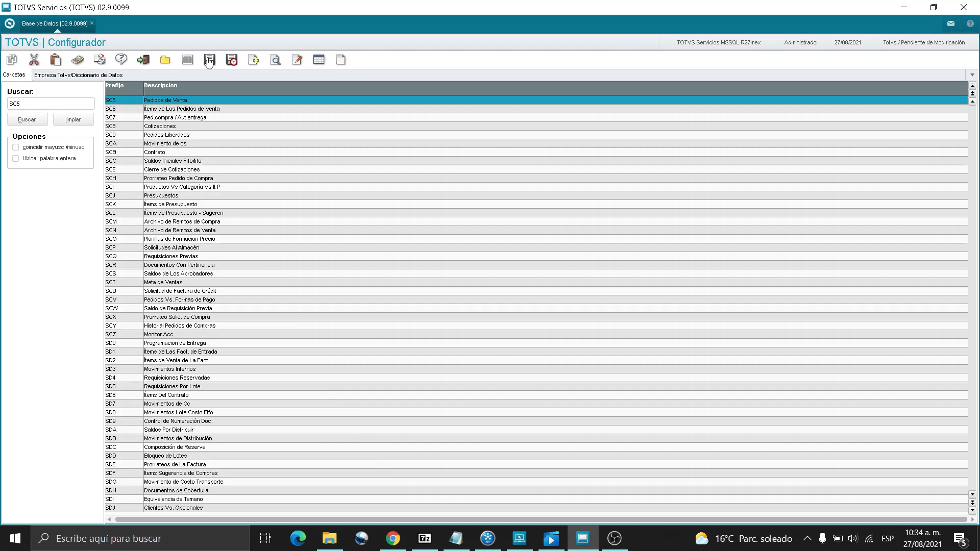Viewport: 980px width, 551px height.
Task: Select the 'Bloqueo de Lotes' row
Action: [536, 456]
